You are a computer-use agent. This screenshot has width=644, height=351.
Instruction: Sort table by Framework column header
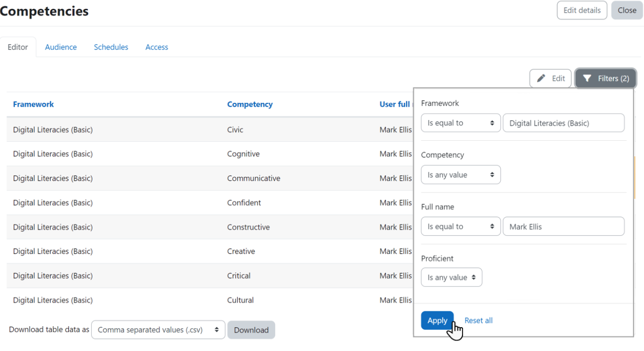33,104
